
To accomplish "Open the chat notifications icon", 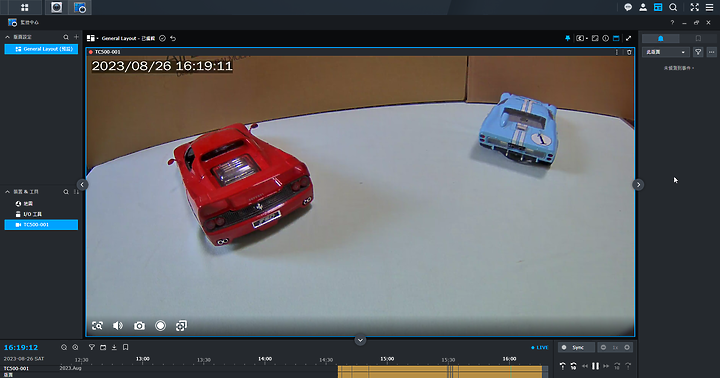I will click(628, 7).
